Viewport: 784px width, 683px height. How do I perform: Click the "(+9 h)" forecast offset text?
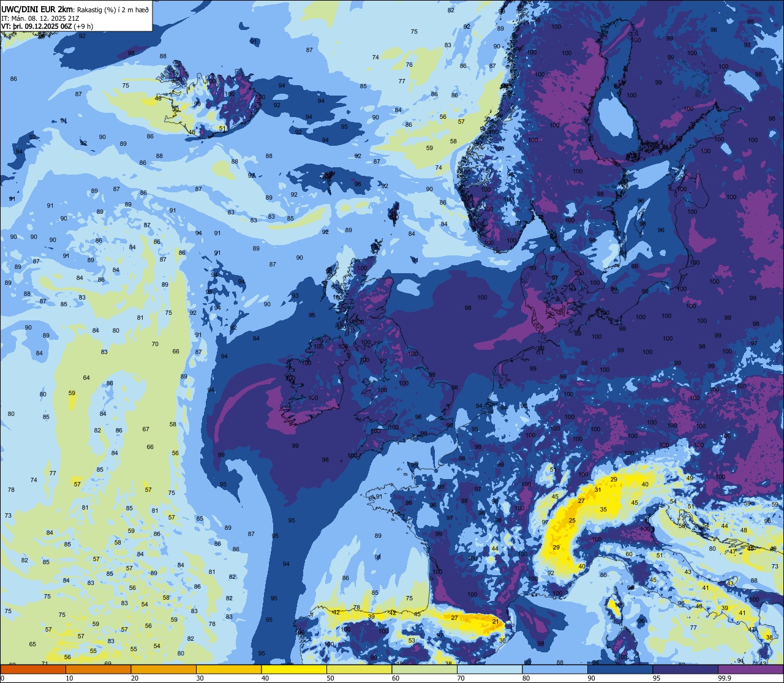point(82,26)
